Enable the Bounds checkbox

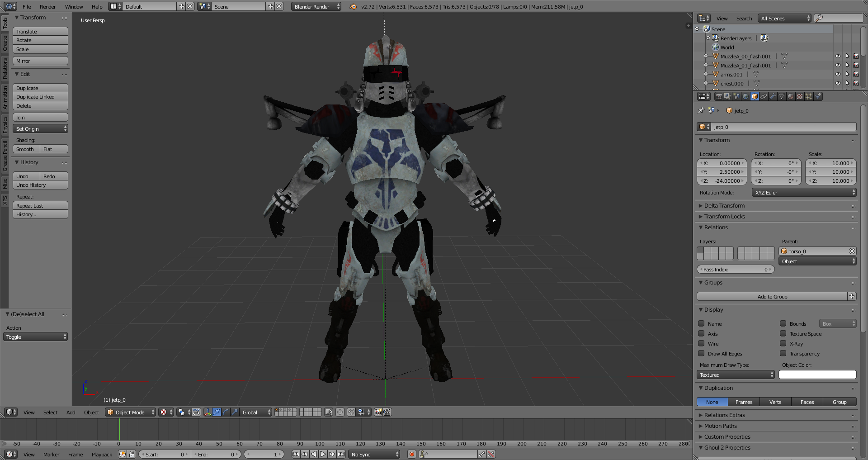point(783,323)
